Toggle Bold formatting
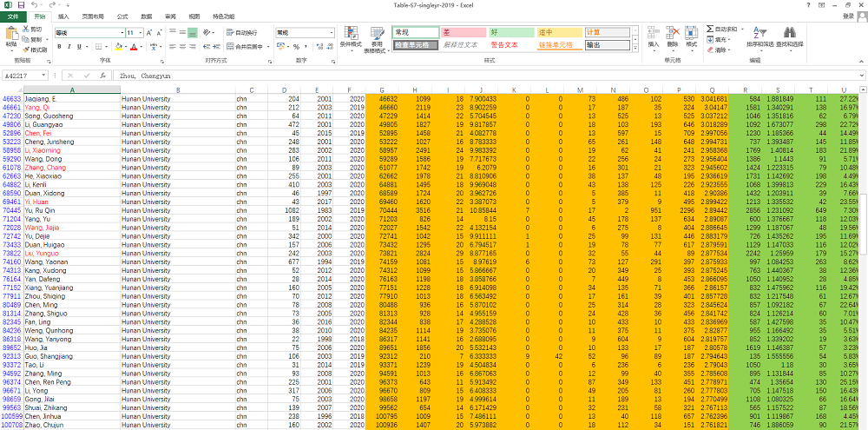868x430 pixels. [59, 47]
